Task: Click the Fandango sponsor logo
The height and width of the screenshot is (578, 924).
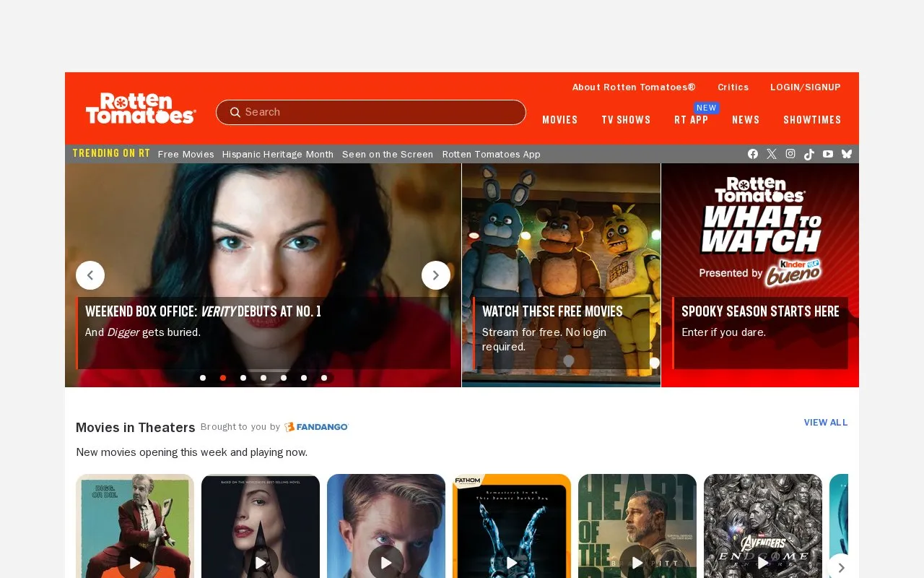Action: tap(316, 427)
